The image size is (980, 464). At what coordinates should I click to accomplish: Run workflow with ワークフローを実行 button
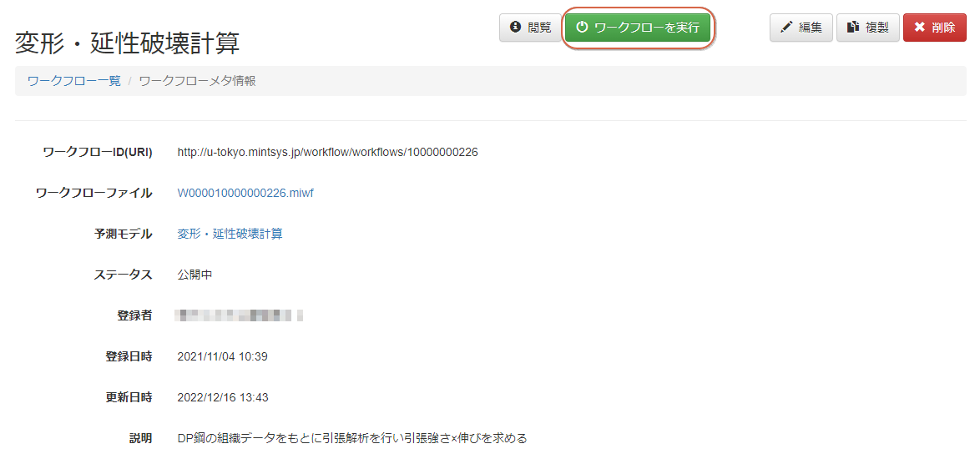tap(638, 28)
